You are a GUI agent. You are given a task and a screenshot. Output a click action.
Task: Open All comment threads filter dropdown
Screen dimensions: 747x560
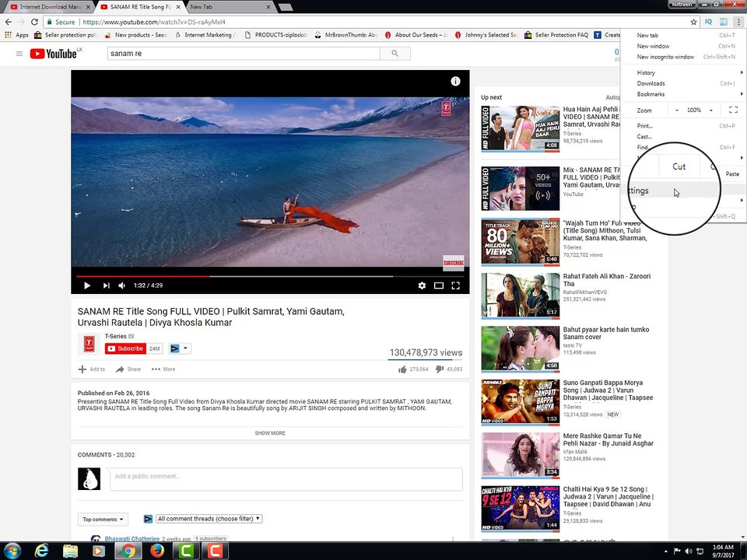[x=209, y=519]
